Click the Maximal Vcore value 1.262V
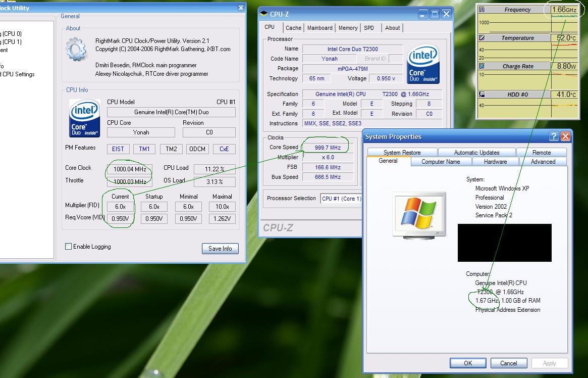This screenshot has width=588, height=378. tap(222, 218)
